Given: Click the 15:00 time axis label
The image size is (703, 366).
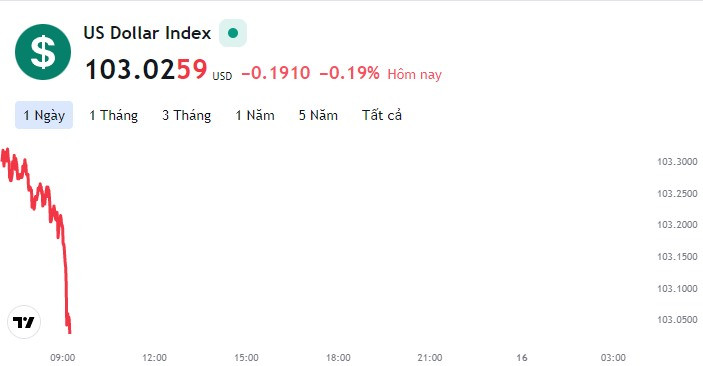Looking at the screenshot, I should click(x=247, y=357).
